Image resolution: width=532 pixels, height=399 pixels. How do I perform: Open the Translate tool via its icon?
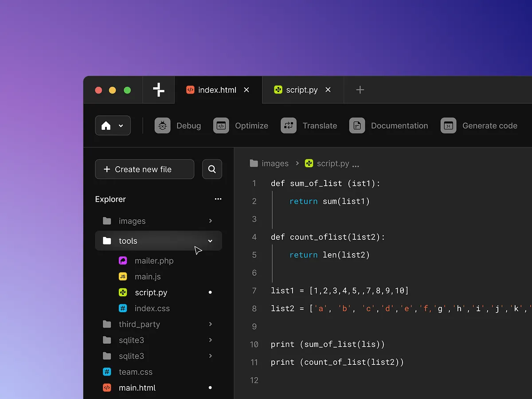[x=288, y=125]
